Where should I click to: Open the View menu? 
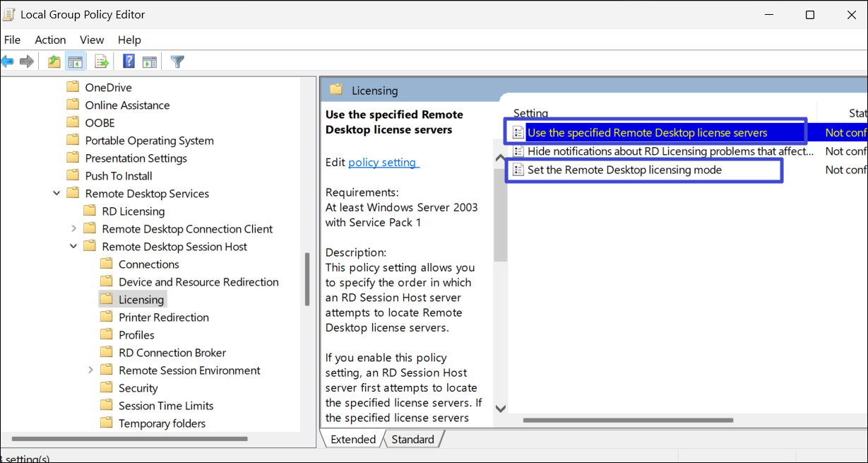click(x=92, y=40)
